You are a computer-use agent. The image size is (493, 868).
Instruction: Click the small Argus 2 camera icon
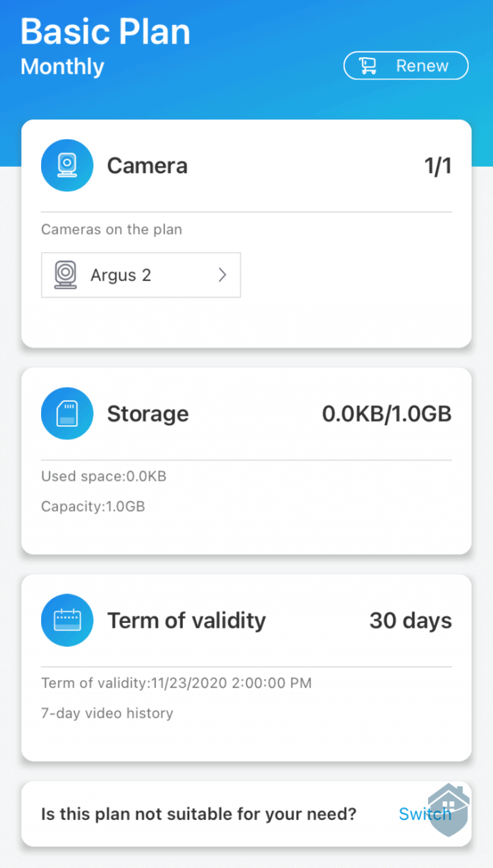coord(65,275)
